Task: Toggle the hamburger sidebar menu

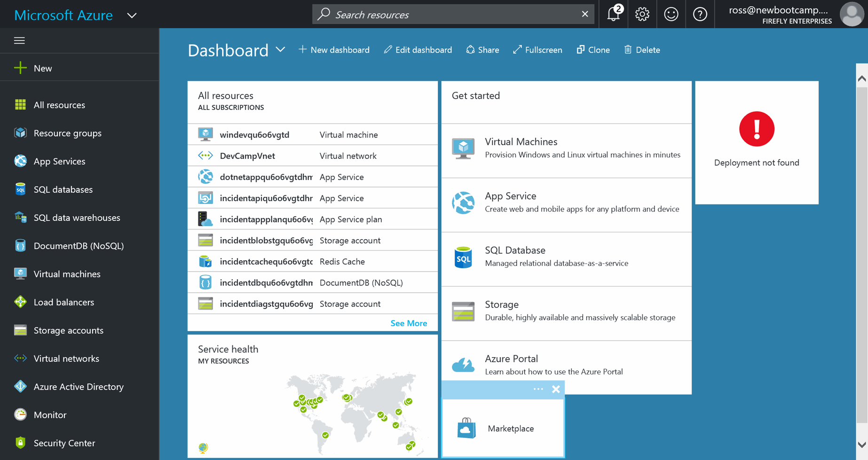Action: 19,40
